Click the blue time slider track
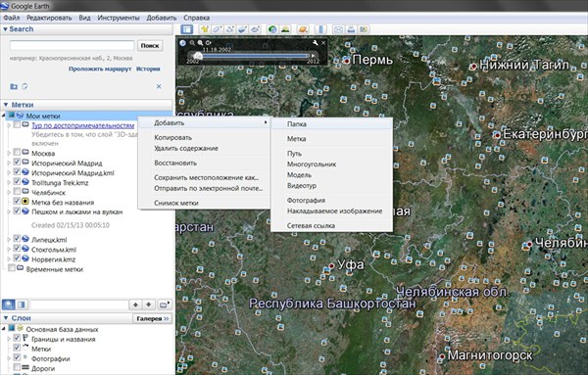 tap(255, 56)
